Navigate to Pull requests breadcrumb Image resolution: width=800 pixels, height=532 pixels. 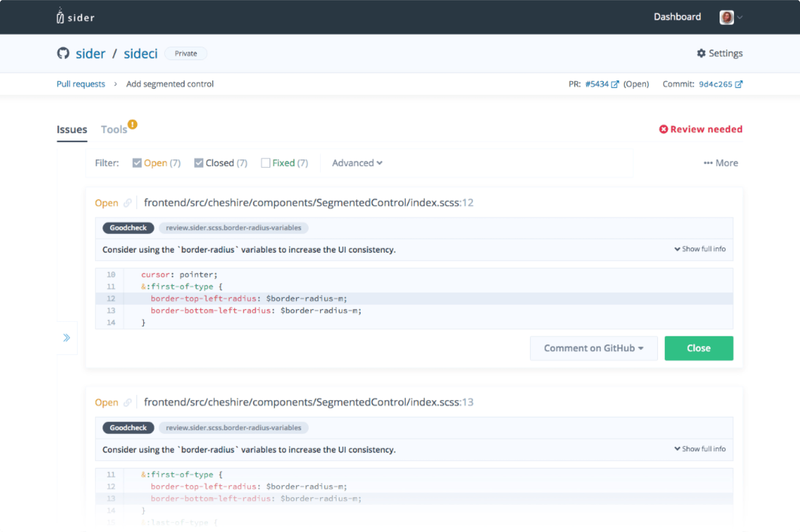click(81, 84)
